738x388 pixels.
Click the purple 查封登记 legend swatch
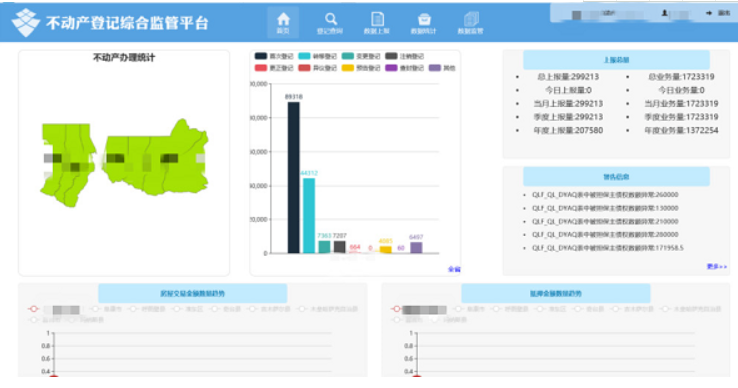click(392, 68)
